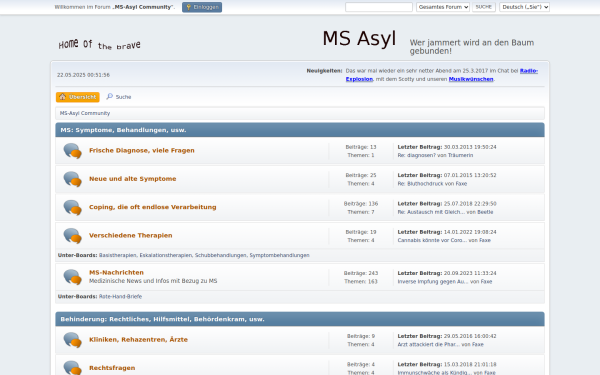Open MS-Nachrichten board
Image resolution: width=600 pixels, height=375 pixels.
tap(116, 272)
